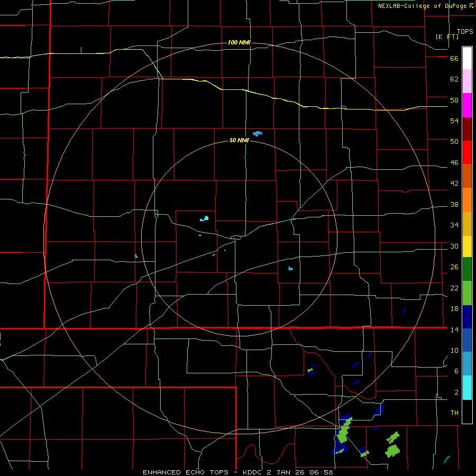Screen dimensions: 476x476
Task: Pick the dark orange legend swatch
Action: [x=467, y=176]
